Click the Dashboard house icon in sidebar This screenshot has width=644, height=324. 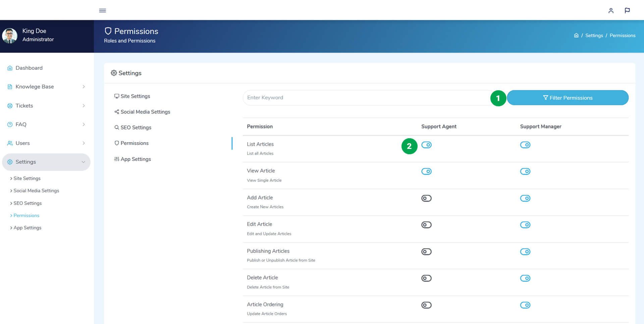tap(10, 68)
